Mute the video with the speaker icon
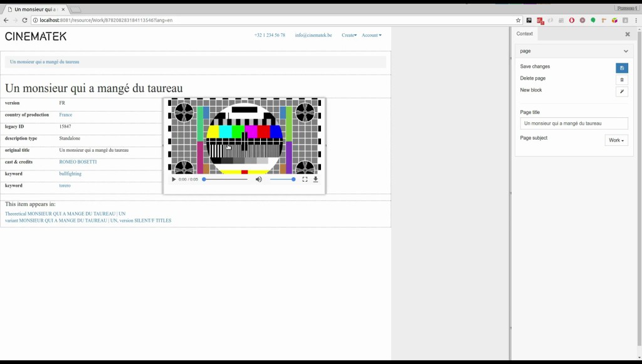This screenshot has width=642, height=364. [x=259, y=179]
